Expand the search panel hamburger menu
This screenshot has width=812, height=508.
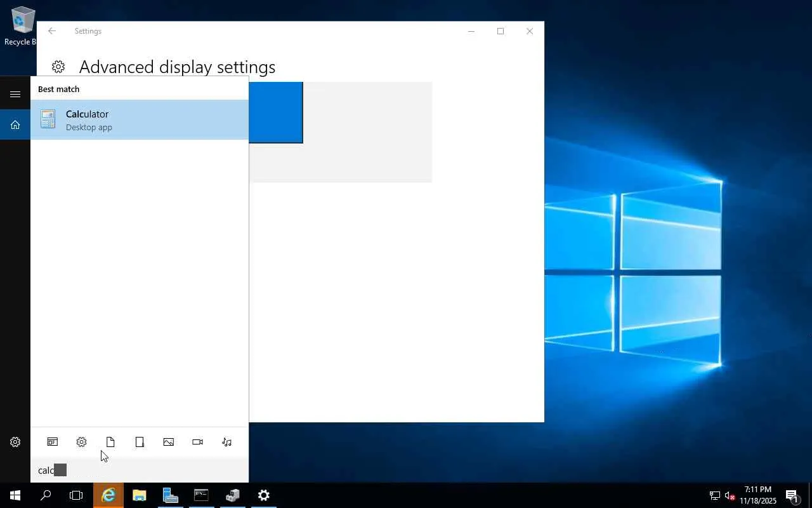pyautogui.click(x=15, y=94)
